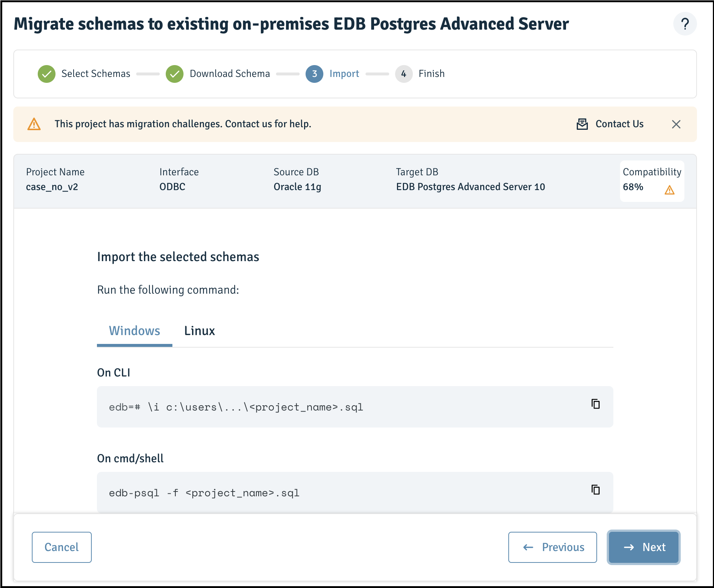
Task: Copy the edb-psql shell command
Action: 595,490
